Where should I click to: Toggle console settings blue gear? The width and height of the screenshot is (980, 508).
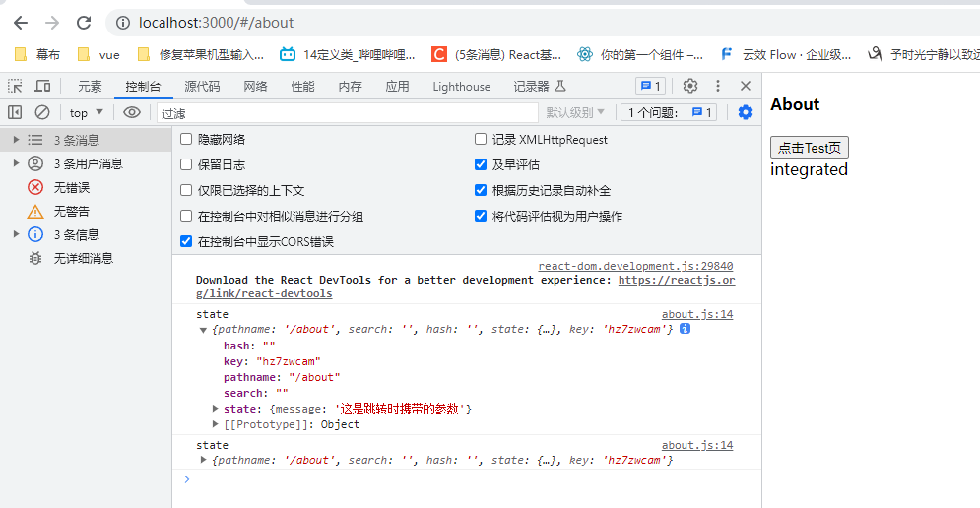tap(745, 112)
